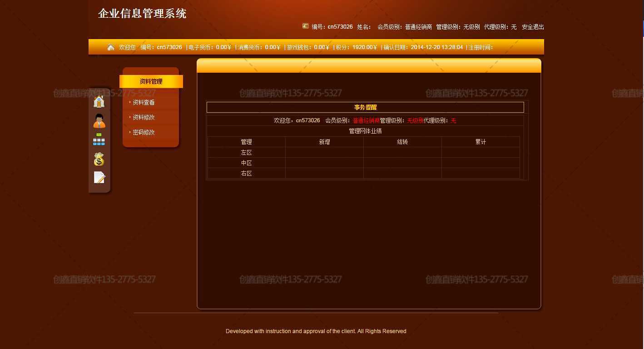Open the money bag finance icon
The width and height of the screenshot is (644, 349).
click(99, 159)
